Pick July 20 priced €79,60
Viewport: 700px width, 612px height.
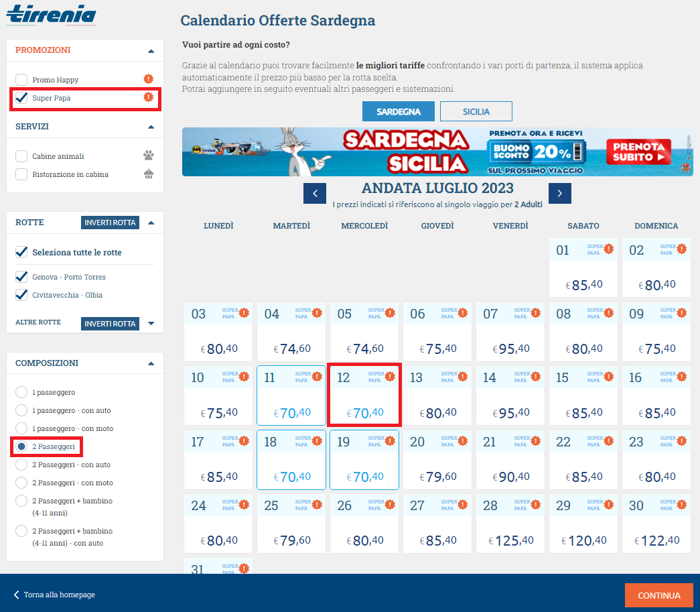coord(437,460)
